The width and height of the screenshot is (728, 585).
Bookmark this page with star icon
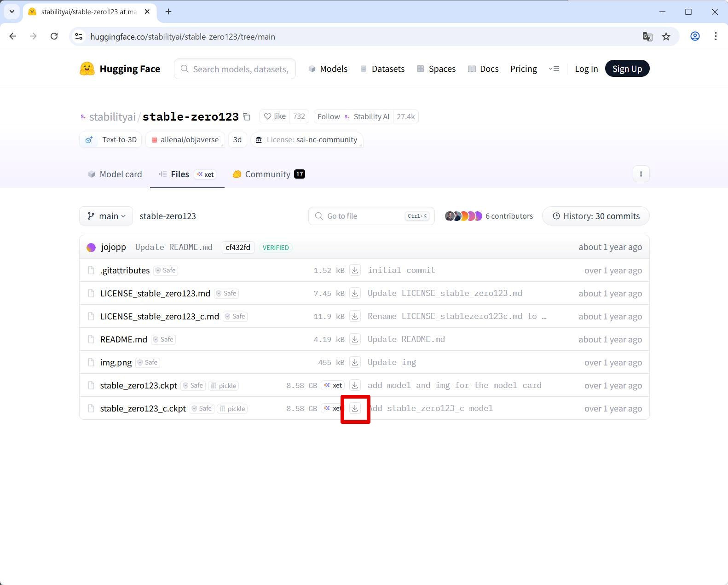pyautogui.click(x=666, y=36)
